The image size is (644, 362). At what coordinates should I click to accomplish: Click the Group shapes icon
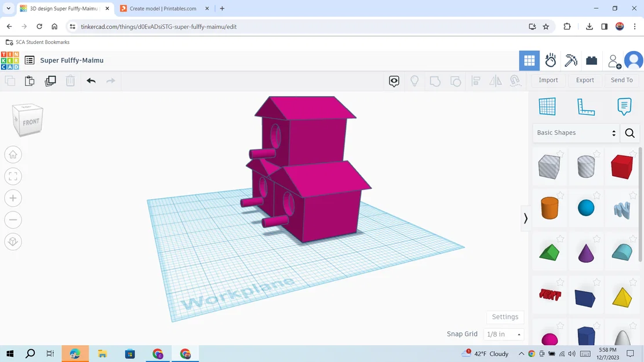coord(435,81)
